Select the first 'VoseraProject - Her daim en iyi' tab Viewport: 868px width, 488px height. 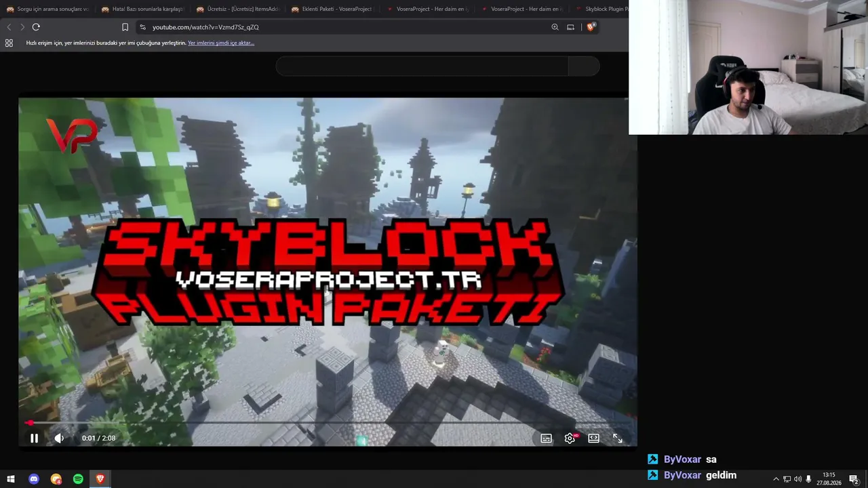pyautogui.click(x=427, y=9)
